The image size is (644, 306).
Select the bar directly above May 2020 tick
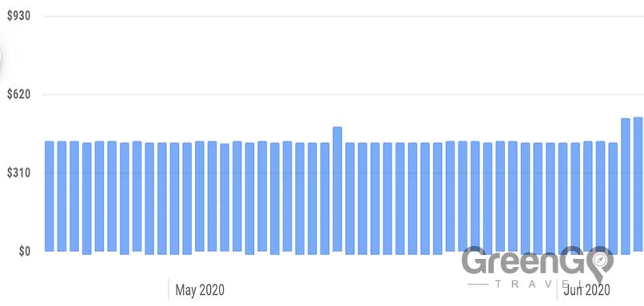(x=174, y=199)
